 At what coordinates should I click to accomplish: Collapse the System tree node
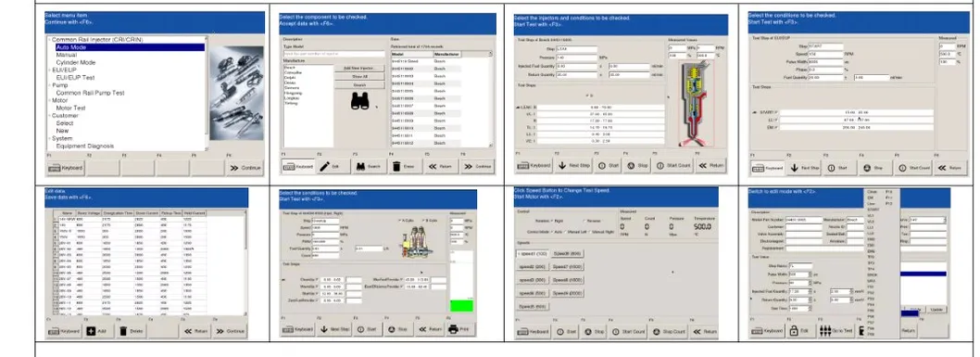(49, 138)
